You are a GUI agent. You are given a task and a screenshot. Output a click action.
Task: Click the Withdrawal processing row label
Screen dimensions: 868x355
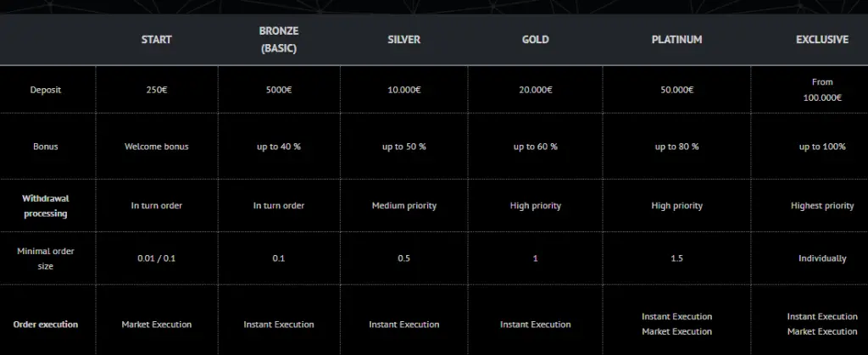pos(46,206)
